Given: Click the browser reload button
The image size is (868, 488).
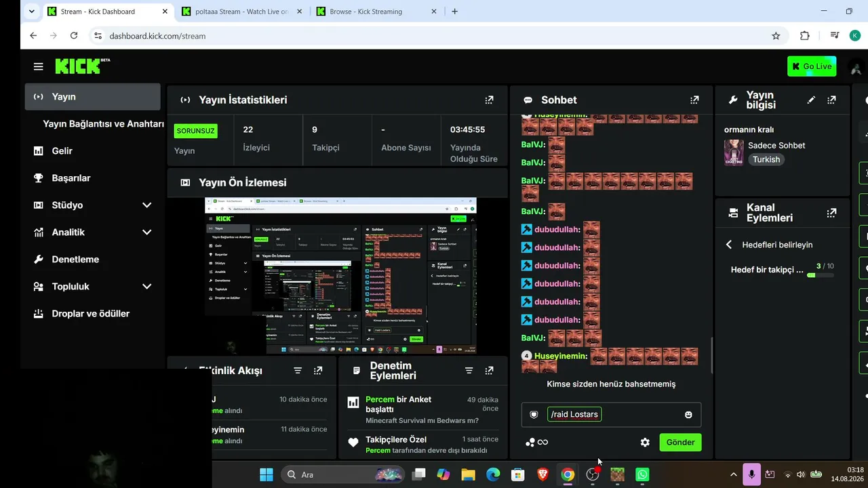Looking at the screenshot, I should (74, 35).
